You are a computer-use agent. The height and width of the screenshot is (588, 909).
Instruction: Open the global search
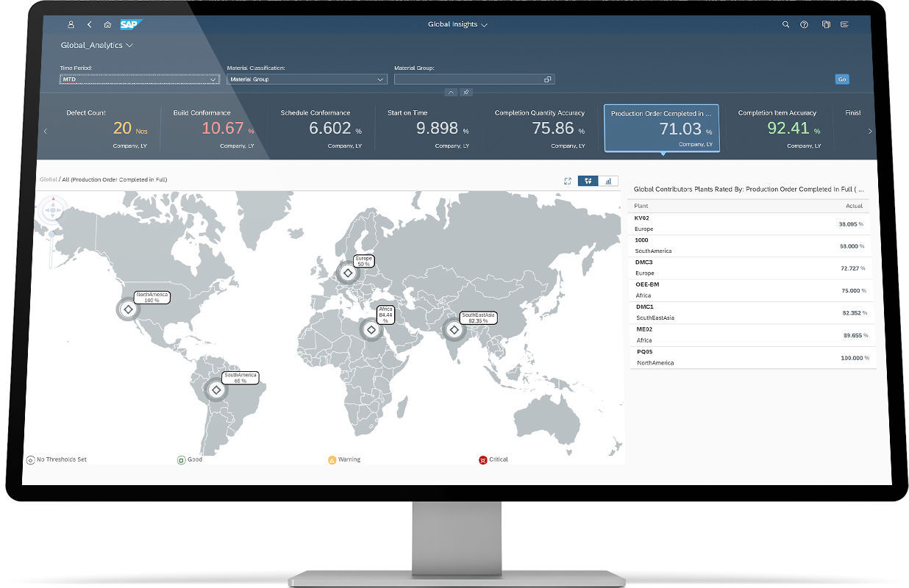tap(786, 24)
